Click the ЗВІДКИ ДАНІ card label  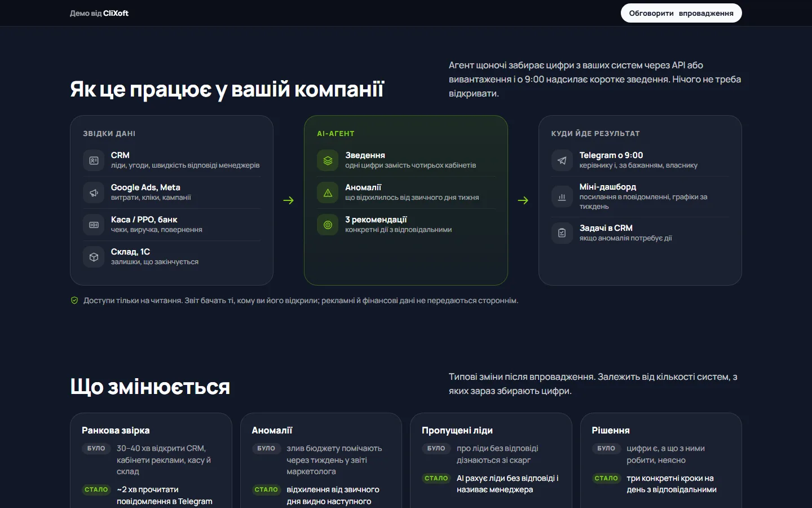[109, 134]
